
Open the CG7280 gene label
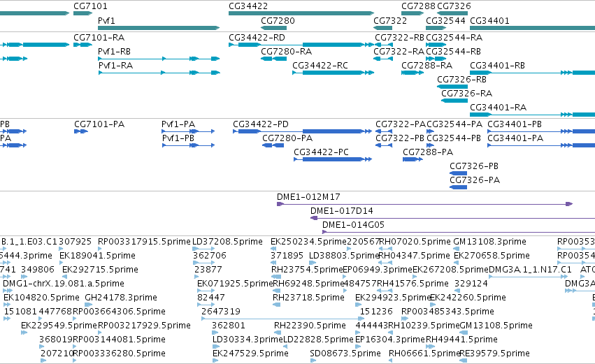click(x=278, y=21)
